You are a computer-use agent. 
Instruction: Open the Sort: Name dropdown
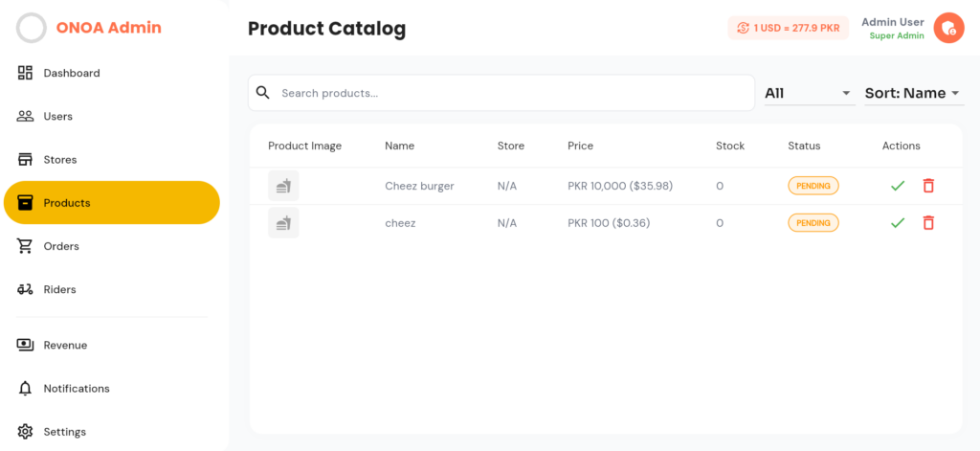914,93
